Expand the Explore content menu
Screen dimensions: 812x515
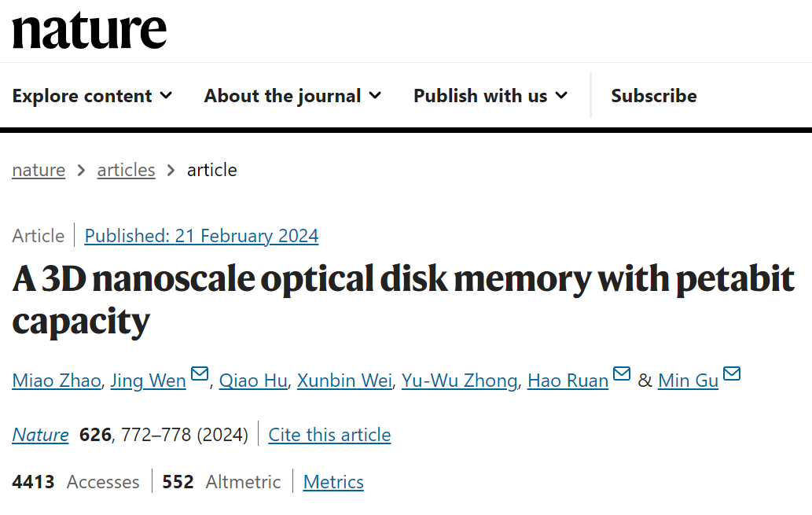[x=92, y=96]
